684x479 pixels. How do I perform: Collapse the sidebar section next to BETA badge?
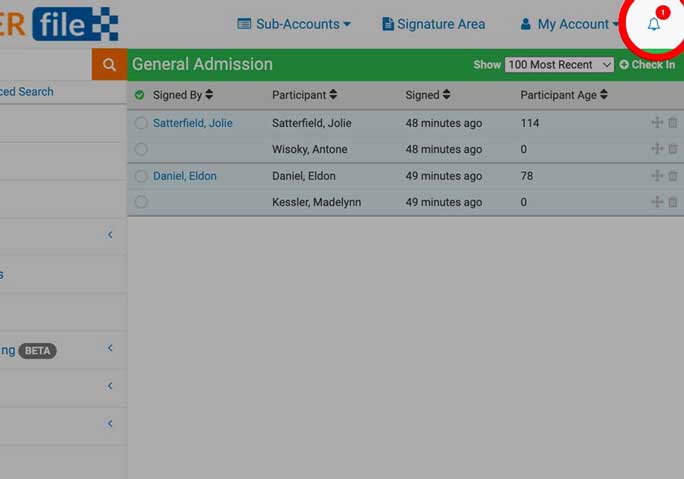110,349
